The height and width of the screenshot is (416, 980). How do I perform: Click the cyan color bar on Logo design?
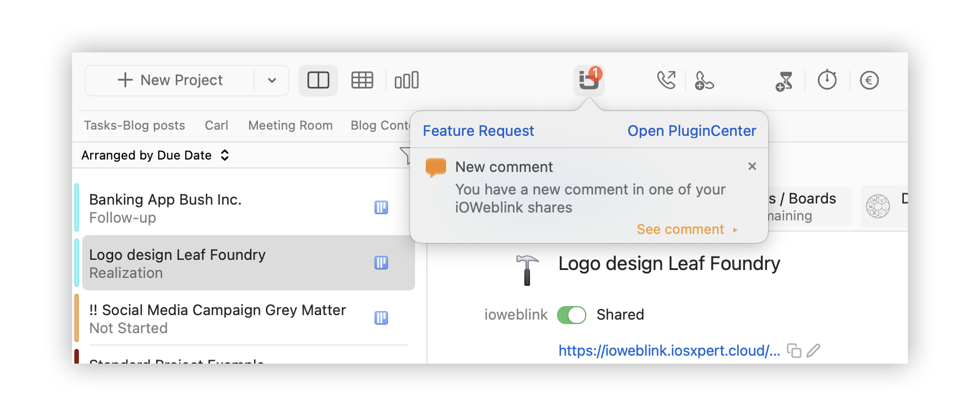pos(77,263)
